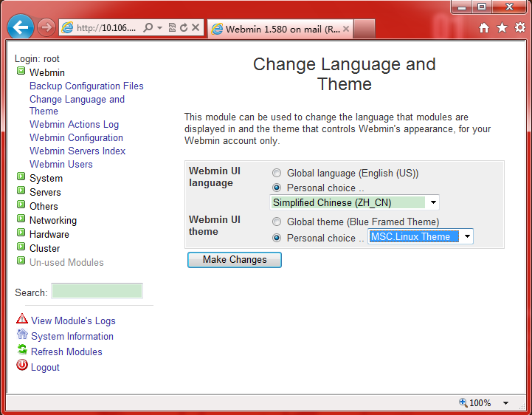Select Personal choice radio for UI language
532x415 pixels.
point(277,188)
